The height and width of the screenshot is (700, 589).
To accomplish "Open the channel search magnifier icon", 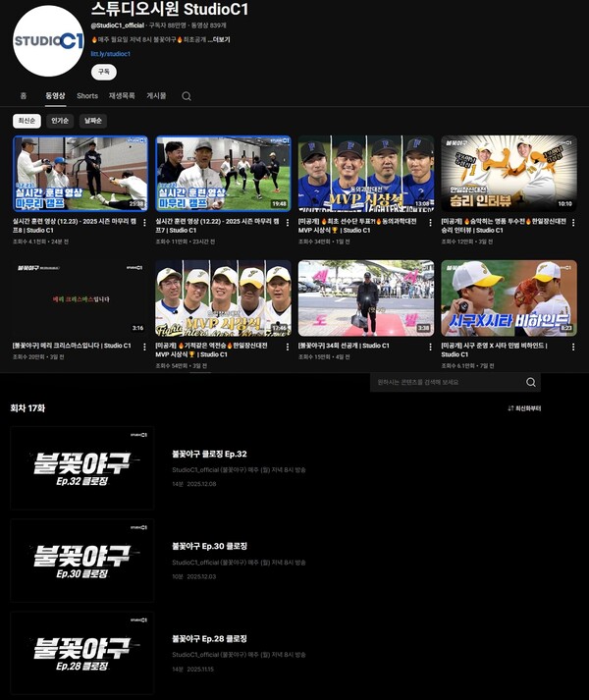I will pyautogui.click(x=187, y=96).
